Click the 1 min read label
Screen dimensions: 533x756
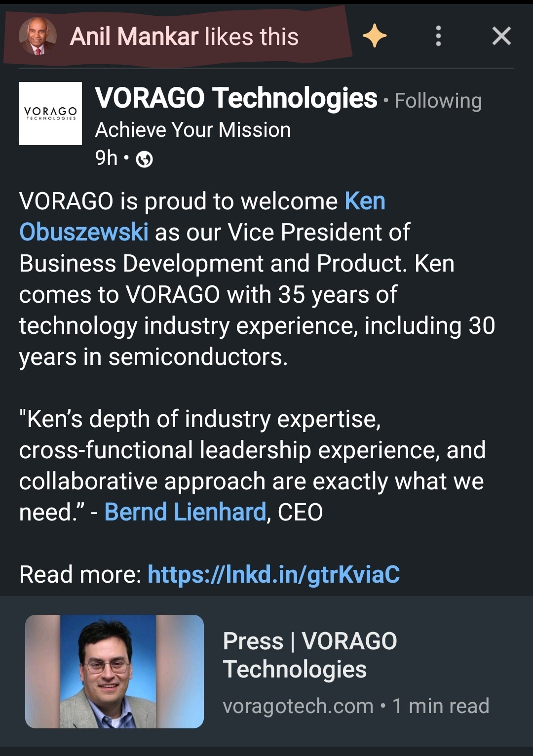tap(441, 706)
